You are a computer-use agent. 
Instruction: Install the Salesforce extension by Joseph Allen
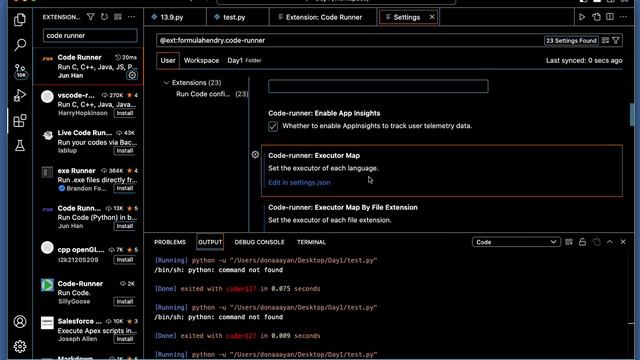click(x=124, y=339)
